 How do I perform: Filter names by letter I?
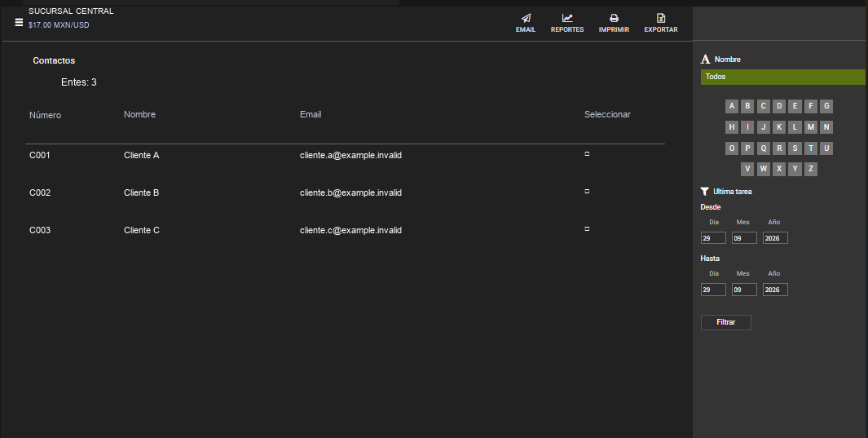(747, 127)
